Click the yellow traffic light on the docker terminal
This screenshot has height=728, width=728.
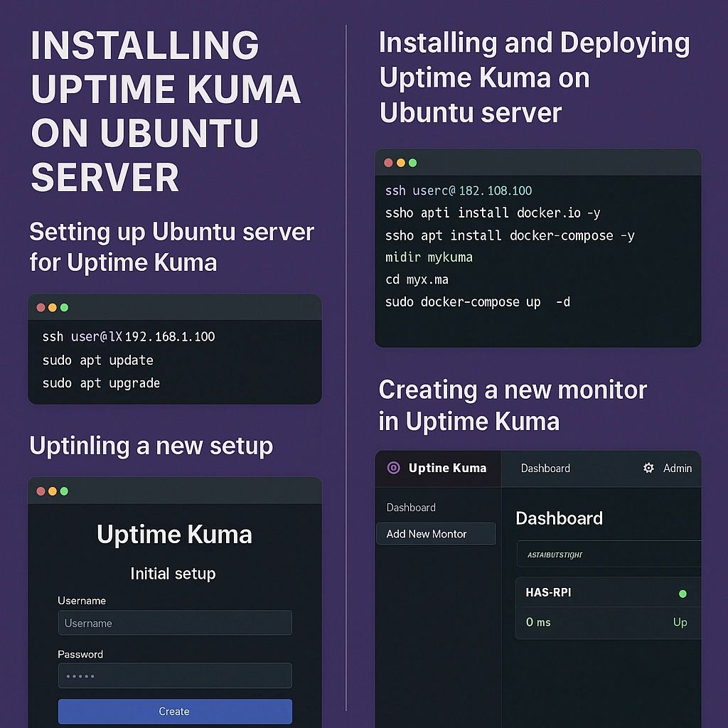[x=400, y=162]
